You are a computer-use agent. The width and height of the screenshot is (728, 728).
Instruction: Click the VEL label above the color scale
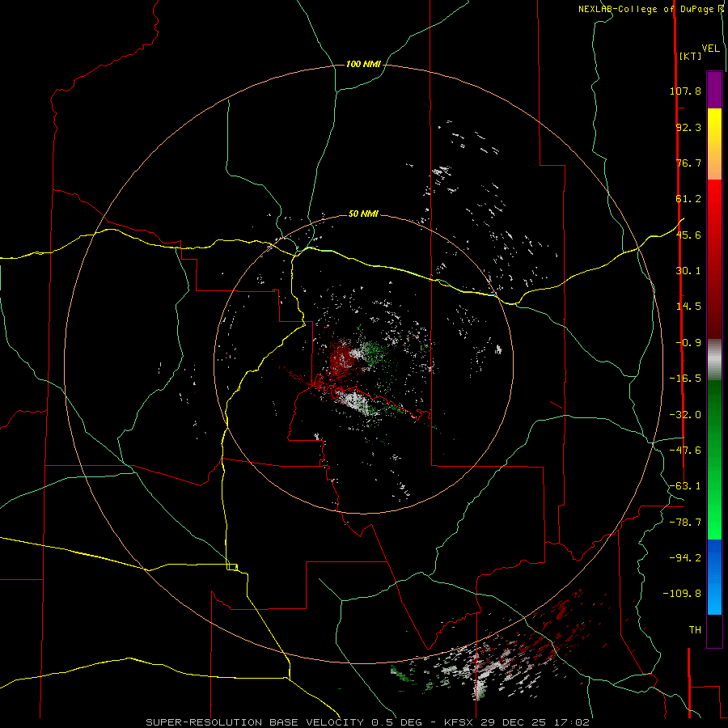(710, 49)
